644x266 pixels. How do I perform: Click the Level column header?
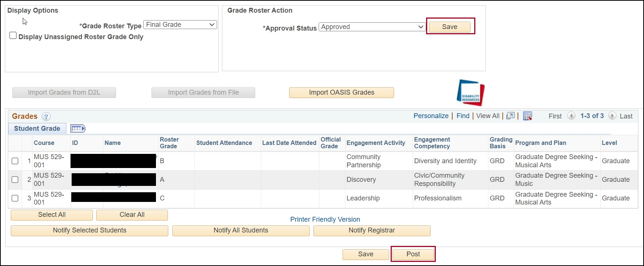[609, 143]
